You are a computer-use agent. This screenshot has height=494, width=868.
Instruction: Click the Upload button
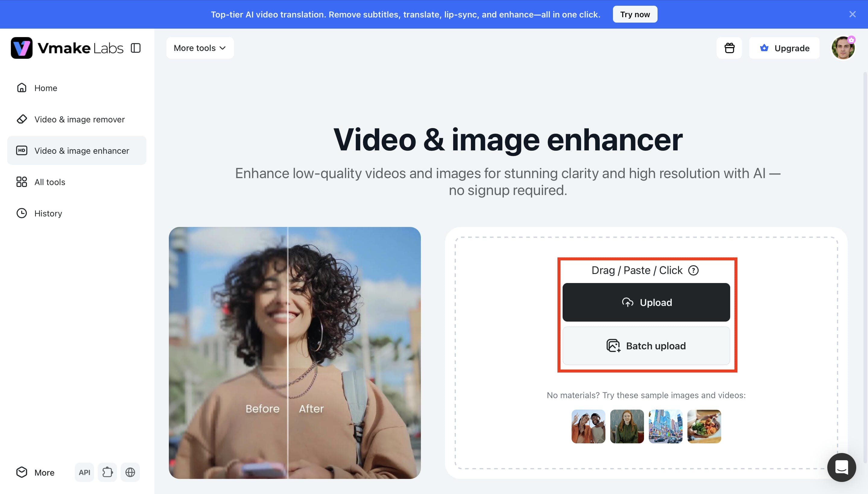[646, 302]
